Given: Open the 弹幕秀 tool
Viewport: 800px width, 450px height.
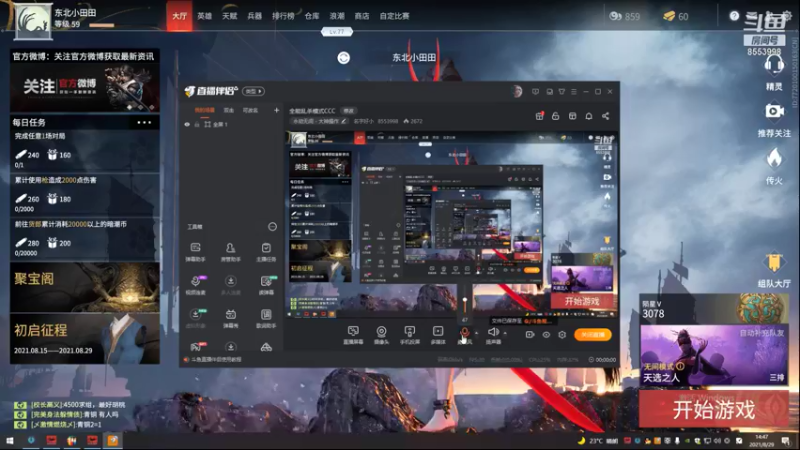Looking at the screenshot, I should 231,318.
